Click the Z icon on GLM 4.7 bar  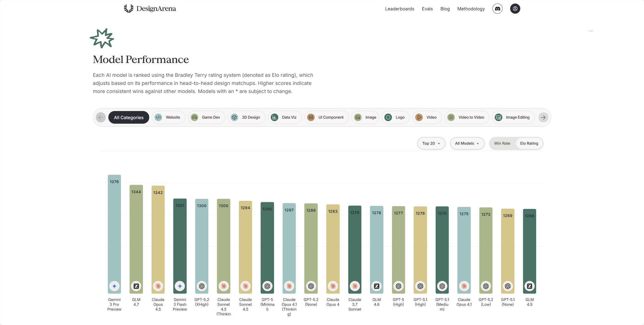136,286
